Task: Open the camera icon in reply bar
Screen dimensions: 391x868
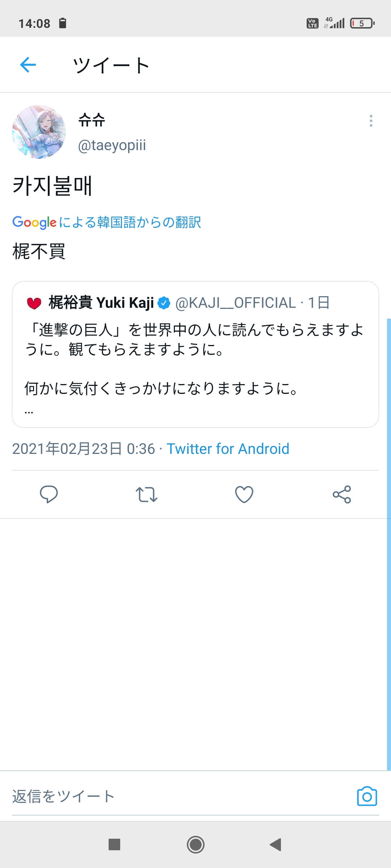Action: tap(367, 796)
